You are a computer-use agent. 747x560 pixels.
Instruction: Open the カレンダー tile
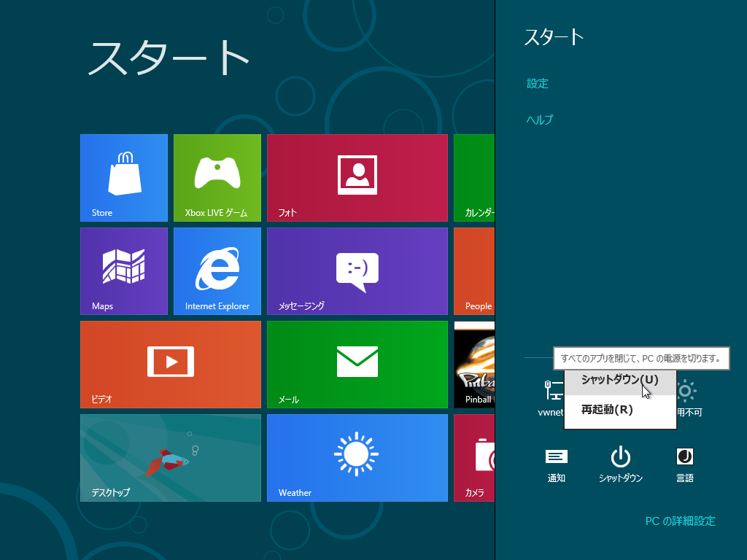pos(474,178)
